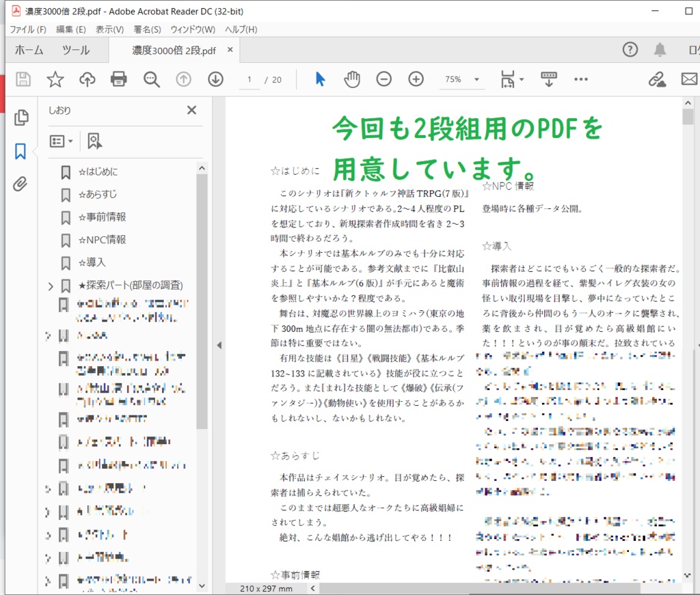Click the page number field
The height and width of the screenshot is (595, 700).
[249, 79]
